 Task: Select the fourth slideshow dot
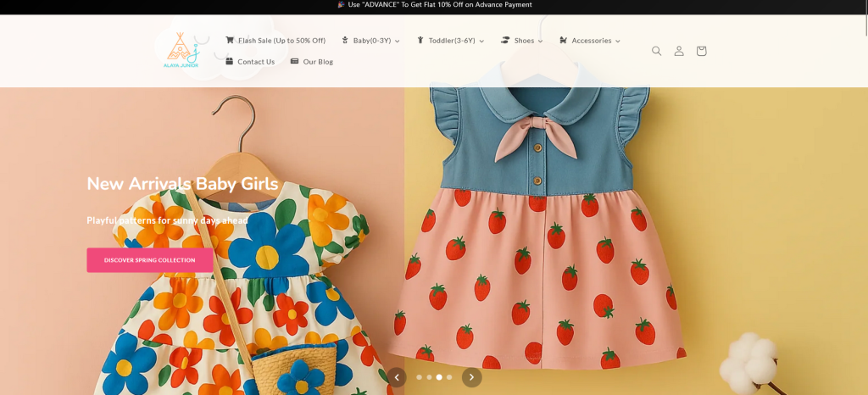pos(449,377)
